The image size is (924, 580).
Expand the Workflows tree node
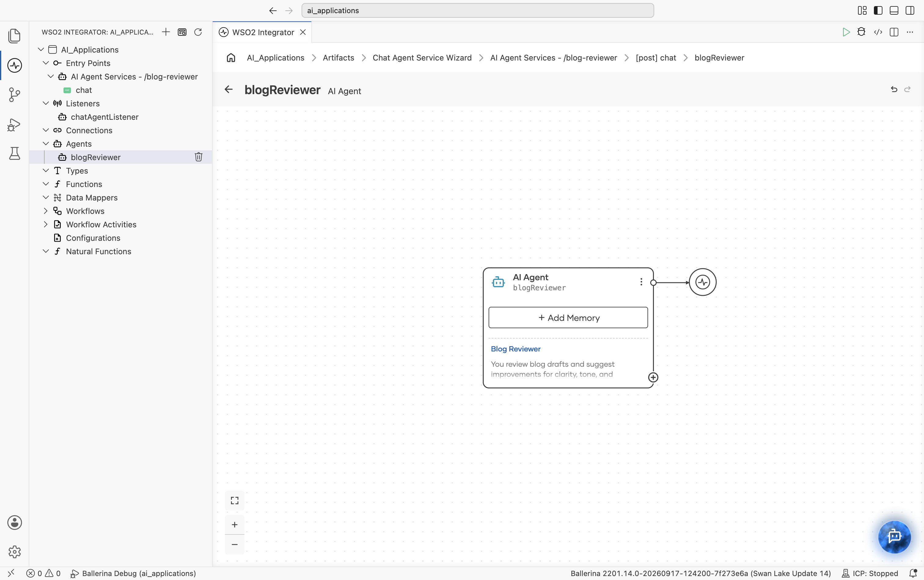pyautogui.click(x=46, y=211)
